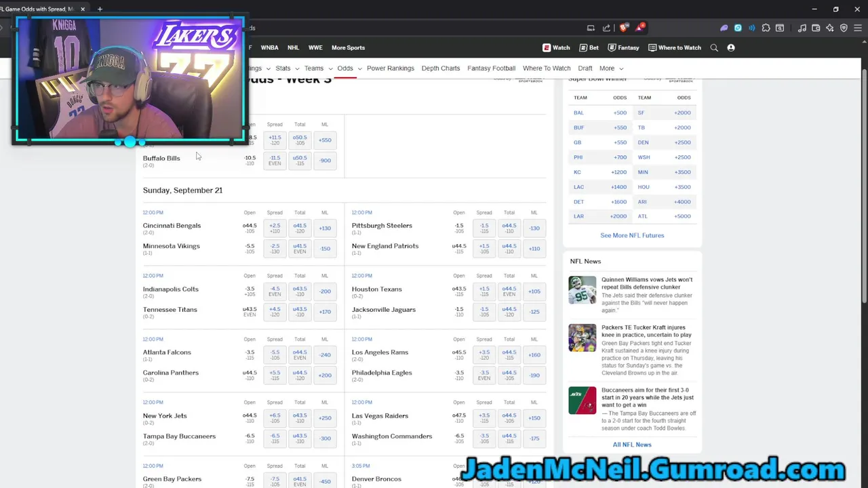Select Bengals +130 moneyline
Image resolution: width=868 pixels, height=488 pixels.
pos(325,228)
